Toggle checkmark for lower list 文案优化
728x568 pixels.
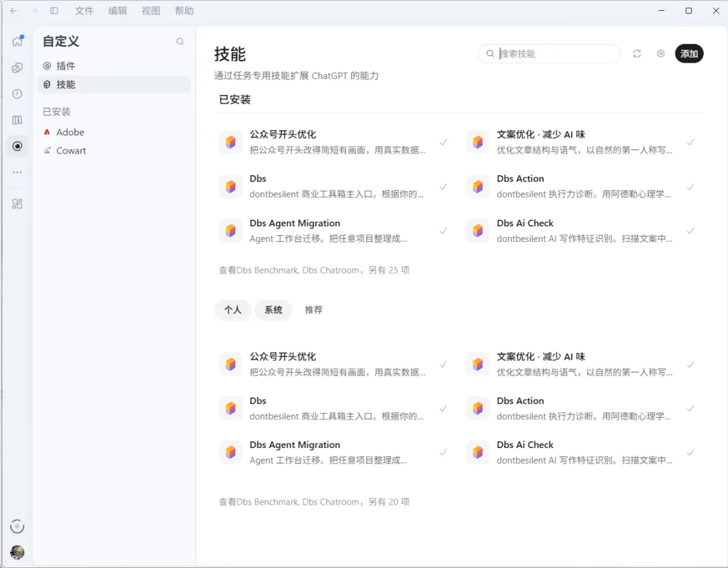point(691,365)
